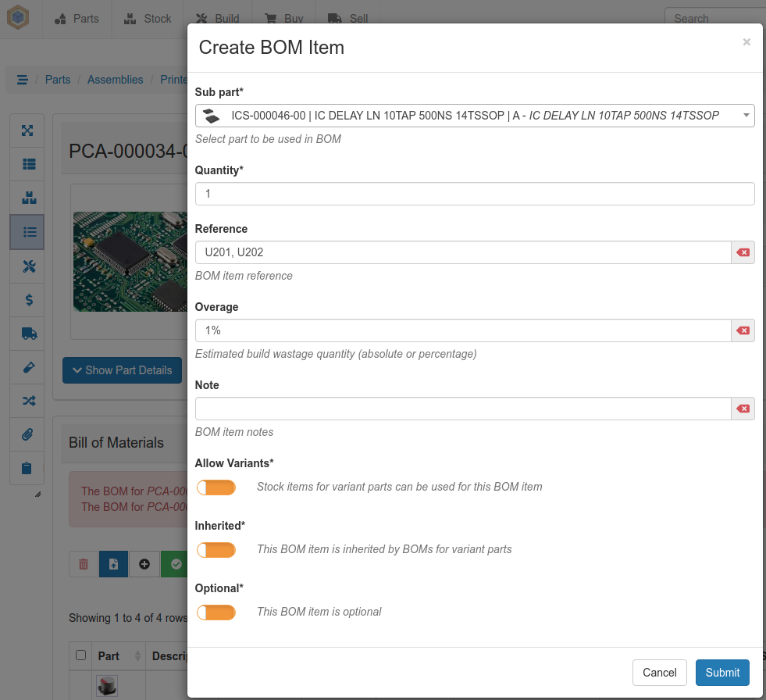Toggle the Allow Variants switch
766x700 pixels.
[216, 487]
